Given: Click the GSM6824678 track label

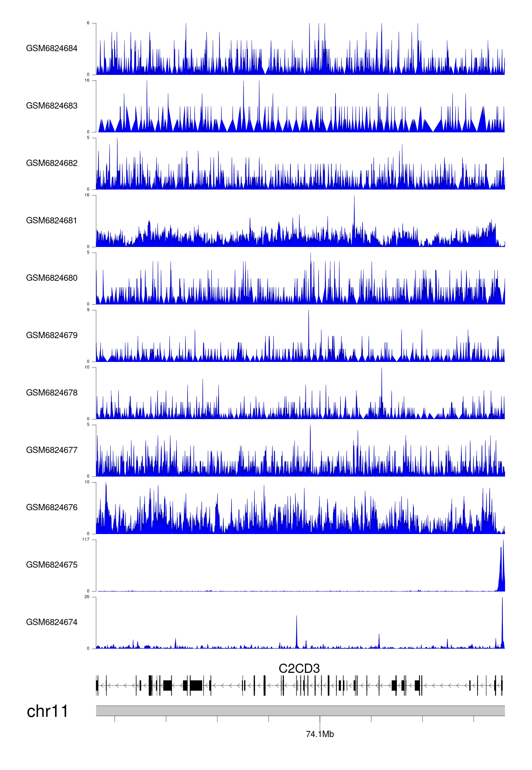Looking at the screenshot, I should 51,393.
